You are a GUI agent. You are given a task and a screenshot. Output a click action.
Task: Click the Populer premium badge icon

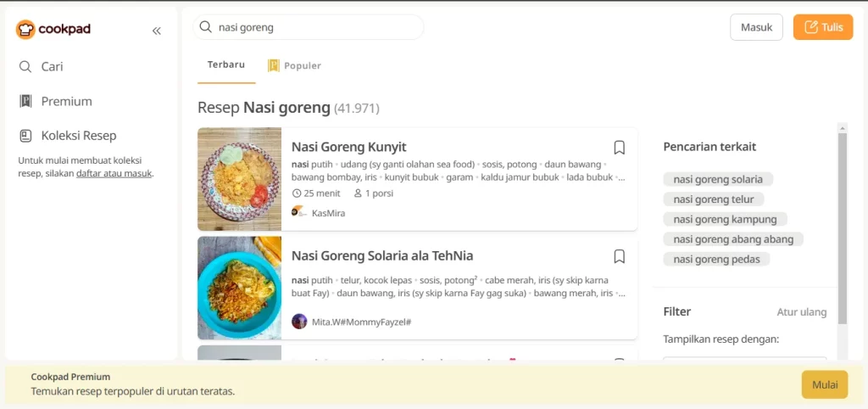[x=274, y=66]
